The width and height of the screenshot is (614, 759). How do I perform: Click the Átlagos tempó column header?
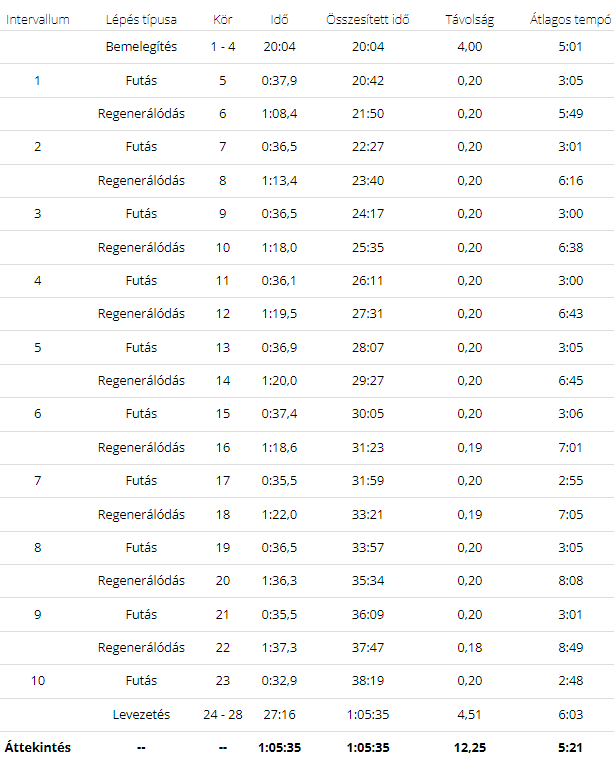570,20
